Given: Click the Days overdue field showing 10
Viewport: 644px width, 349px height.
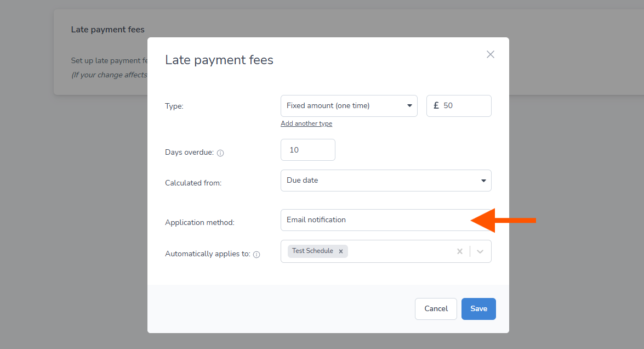Looking at the screenshot, I should [307, 150].
